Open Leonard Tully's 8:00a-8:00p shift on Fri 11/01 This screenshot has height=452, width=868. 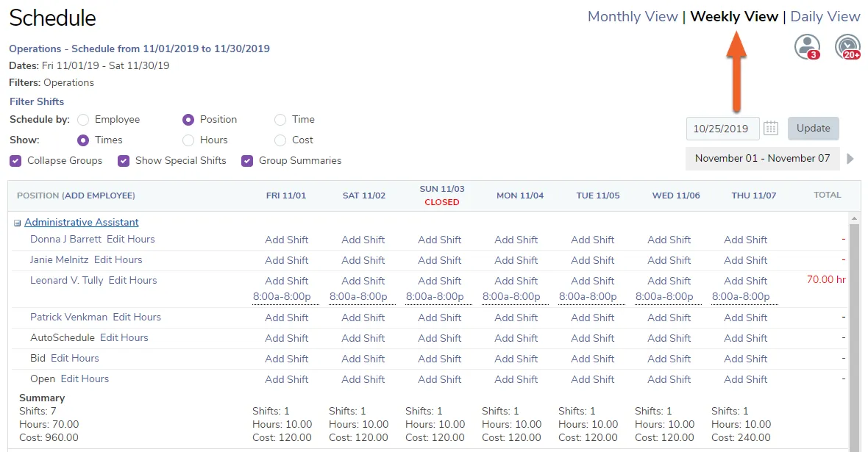tap(282, 296)
